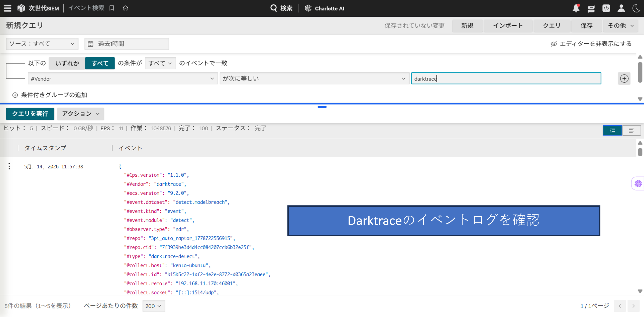Click the 新規 button
Screen dimensions: 644x317
point(467,26)
